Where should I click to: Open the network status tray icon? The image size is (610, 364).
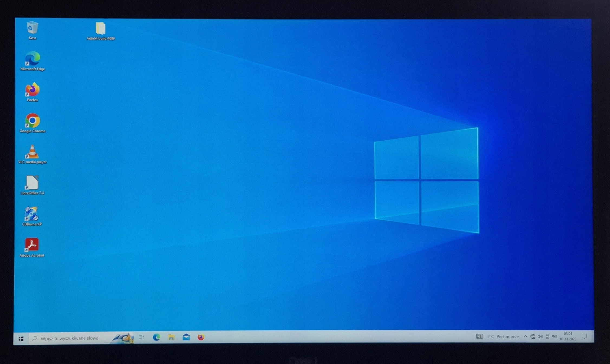coord(533,336)
